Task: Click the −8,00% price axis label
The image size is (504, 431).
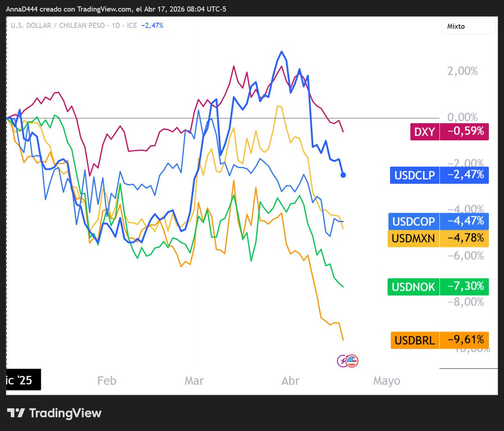Action: click(465, 302)
